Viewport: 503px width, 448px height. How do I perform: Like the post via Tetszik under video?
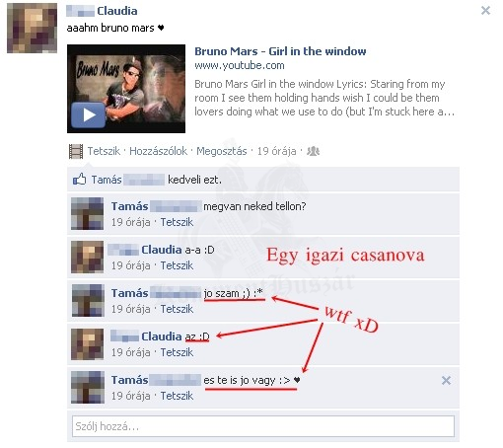(104, 151)
